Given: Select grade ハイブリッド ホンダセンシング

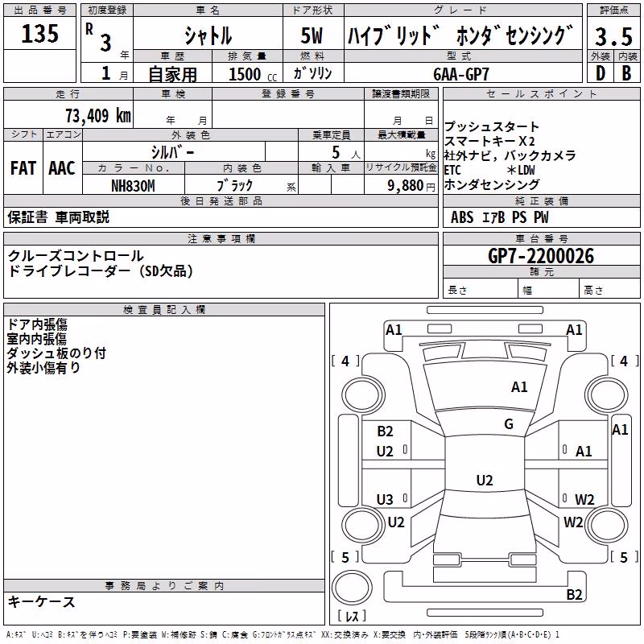Looking at the screenshot, I should click(x=460, y=35).
